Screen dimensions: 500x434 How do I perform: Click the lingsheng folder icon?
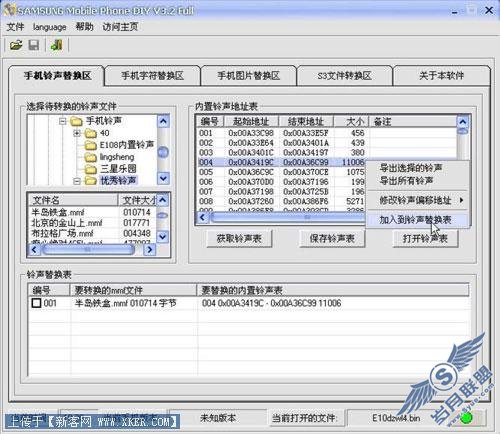[x=91, y=157]
